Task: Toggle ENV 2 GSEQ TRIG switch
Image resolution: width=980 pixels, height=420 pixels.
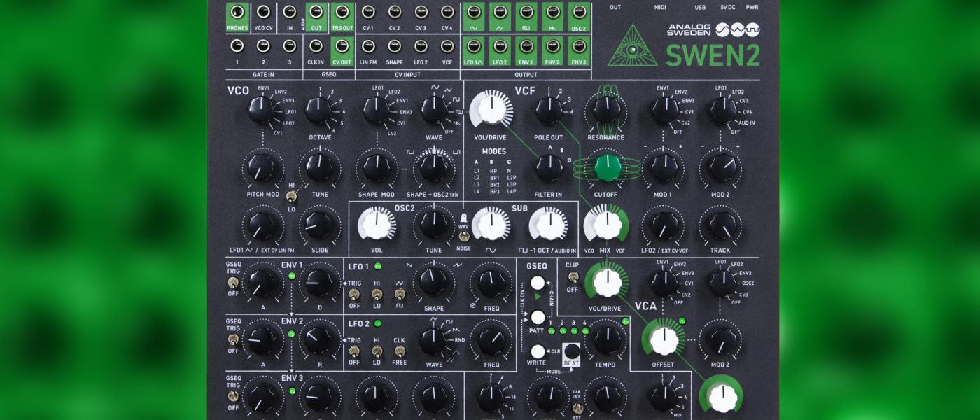Action: coord(233,339)
